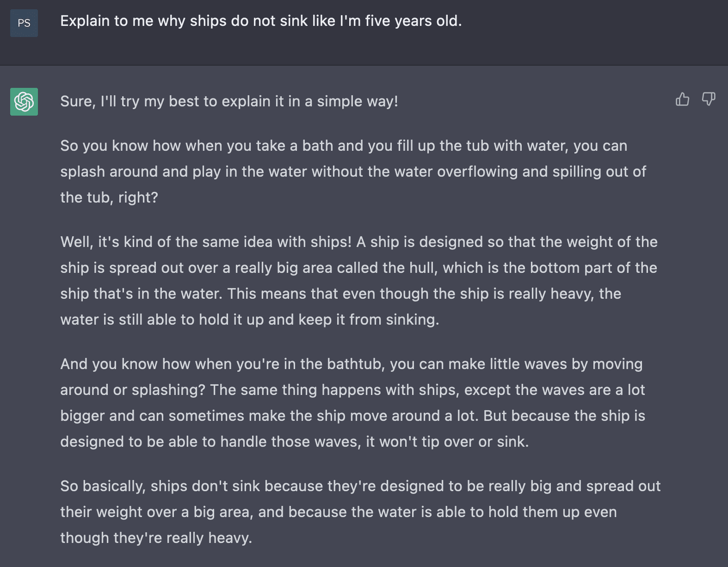Click the PS user avatar
This screenshot has height=567, width=728.
(x=24, y=23)
